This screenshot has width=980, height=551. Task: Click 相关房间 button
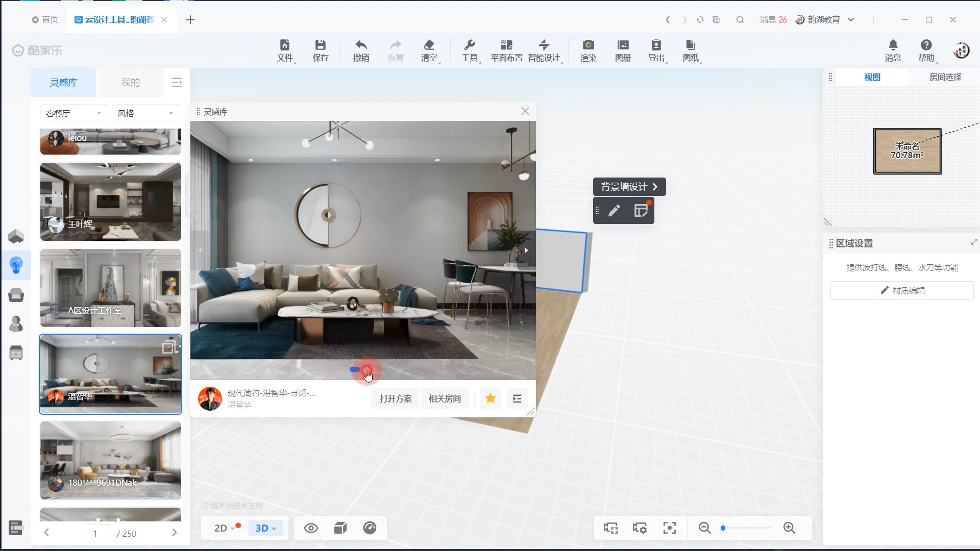coord(445,398)
